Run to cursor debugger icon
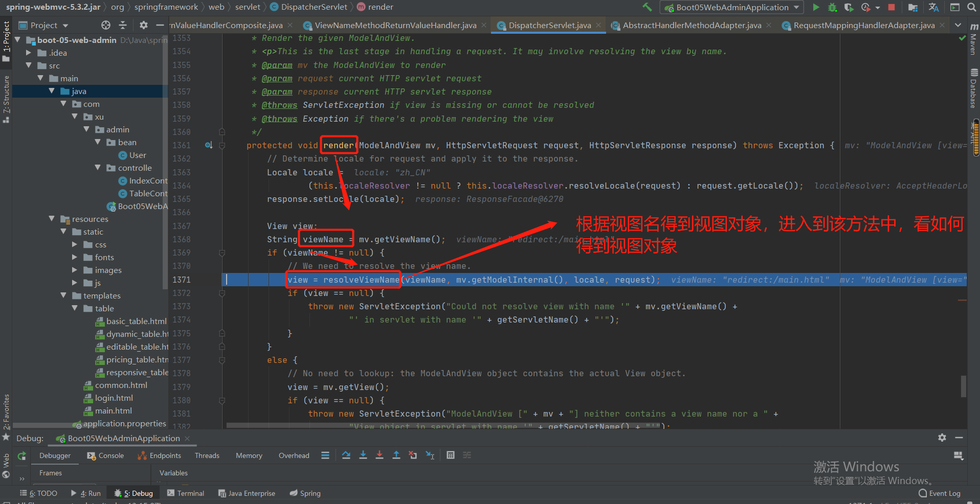 (x=430, y=455)
